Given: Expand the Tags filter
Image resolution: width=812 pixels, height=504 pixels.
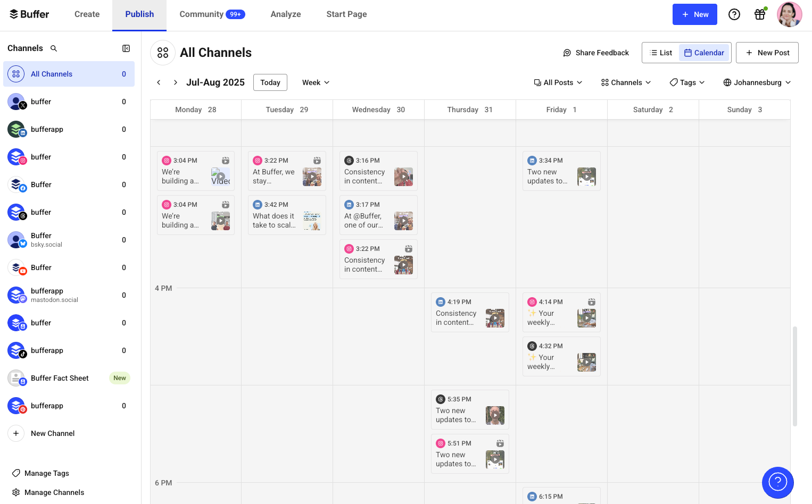Looking at the screenshot, I should point(687,82).
